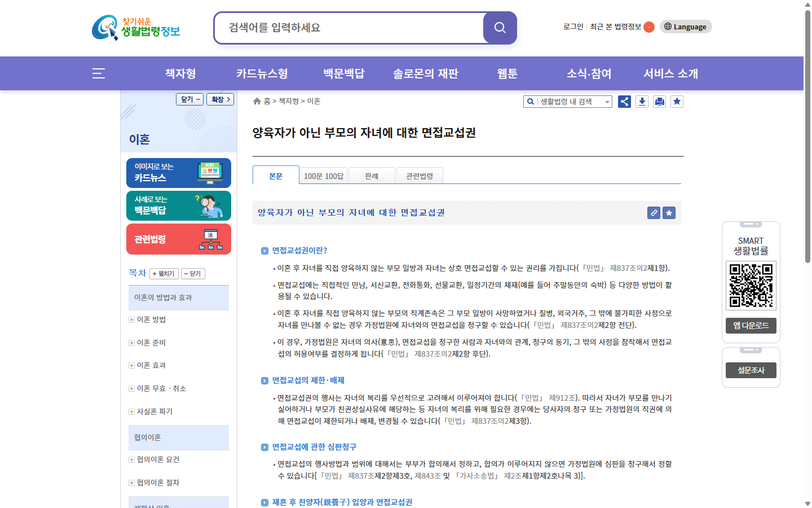812x508 pixels.
Task: Click the bookmark star icon in top toolbar
Action: [677, 102]
